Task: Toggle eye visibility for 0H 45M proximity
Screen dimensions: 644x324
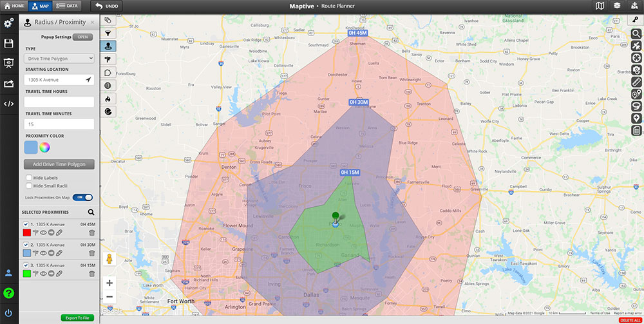Action: 43,233
